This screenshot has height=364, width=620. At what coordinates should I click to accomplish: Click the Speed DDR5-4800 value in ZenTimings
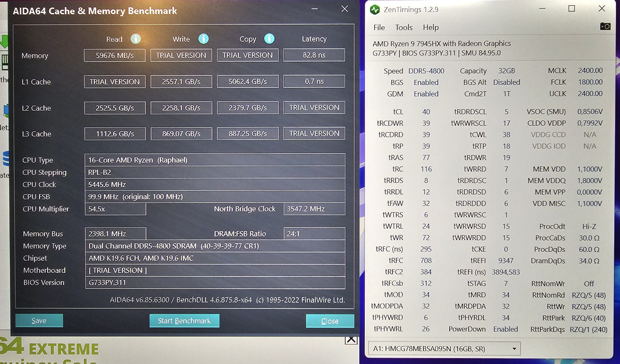426,71
